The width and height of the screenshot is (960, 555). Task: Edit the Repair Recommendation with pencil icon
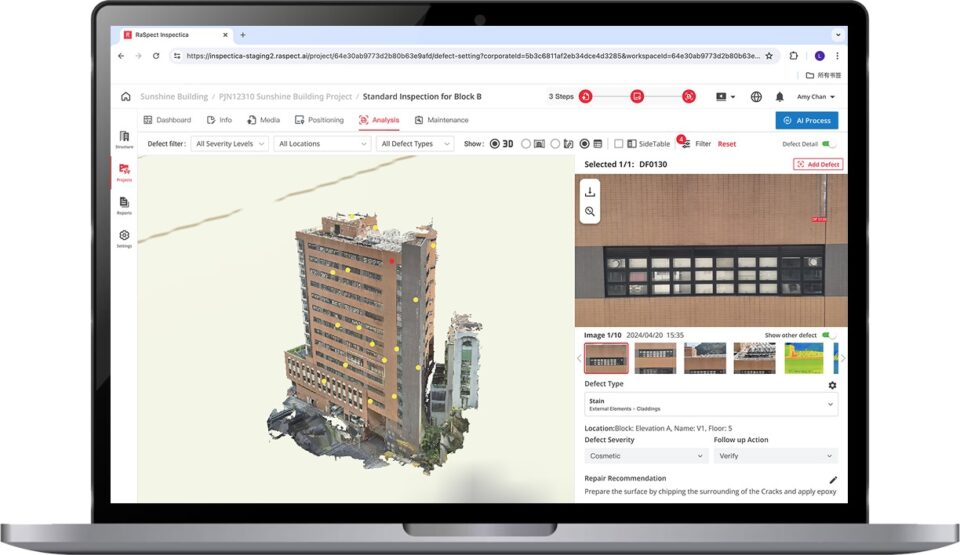[x=833, y=479]
